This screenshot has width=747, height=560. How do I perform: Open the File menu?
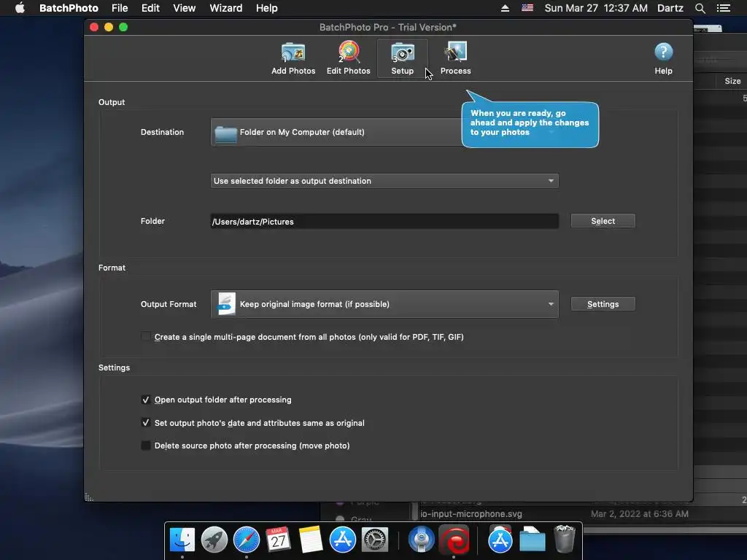coord(120,8)
